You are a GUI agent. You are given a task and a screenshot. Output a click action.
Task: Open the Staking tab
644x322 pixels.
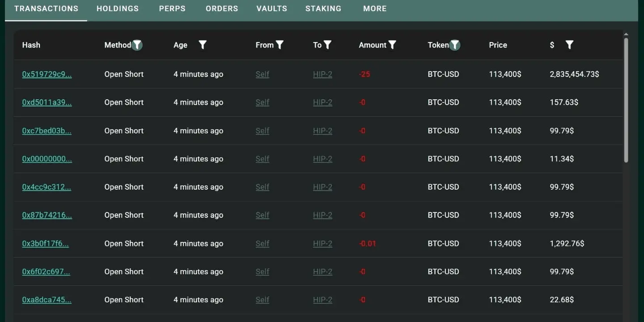pyautogui.click(x=323, y=8)
